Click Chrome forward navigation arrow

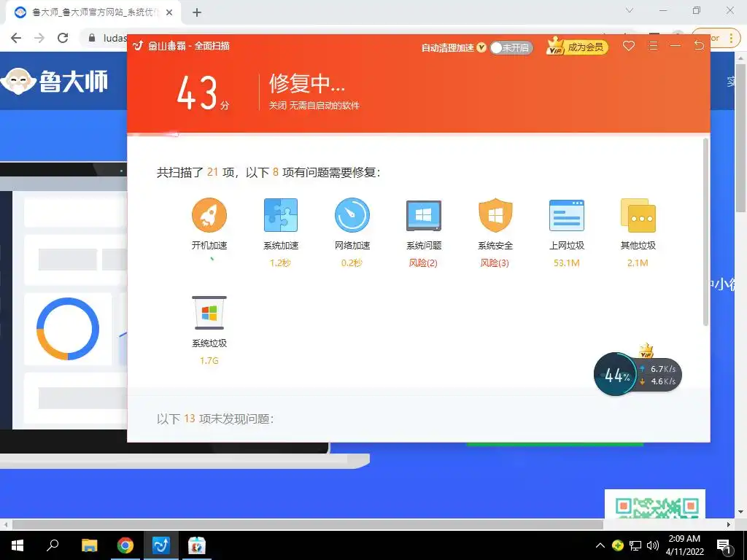point(39,38)
